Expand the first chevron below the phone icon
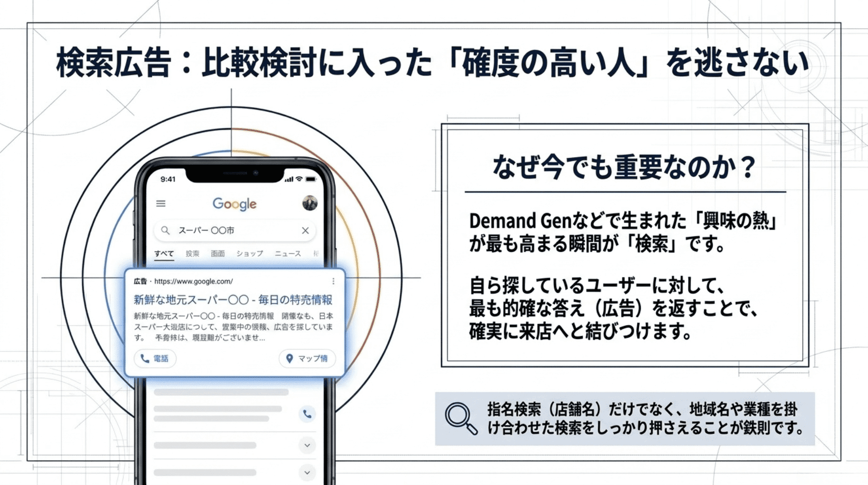This screenshot has width=868, height=485. [x=307, y=445]
